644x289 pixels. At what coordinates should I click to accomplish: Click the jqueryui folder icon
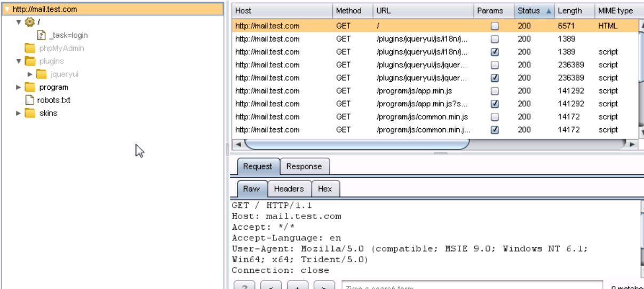coord(41,74)
